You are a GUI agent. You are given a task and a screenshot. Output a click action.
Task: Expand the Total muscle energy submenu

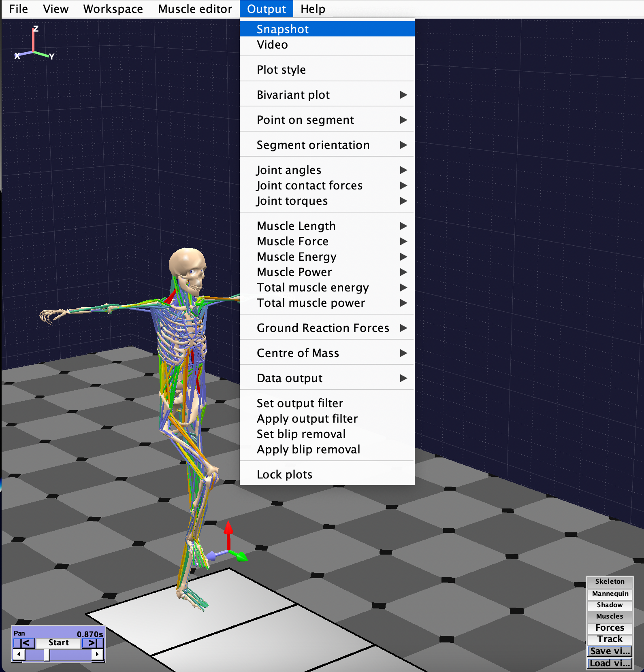pyautogui.click(x=327, y=287)
